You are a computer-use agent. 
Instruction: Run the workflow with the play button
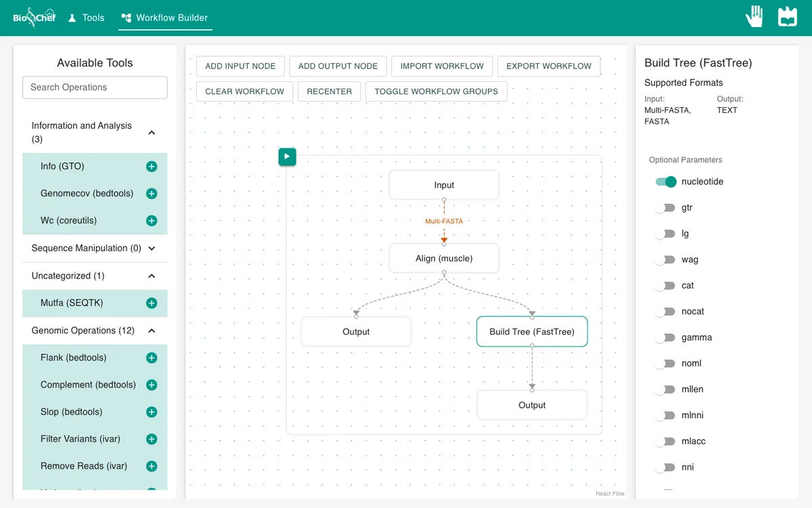point(287,156)
